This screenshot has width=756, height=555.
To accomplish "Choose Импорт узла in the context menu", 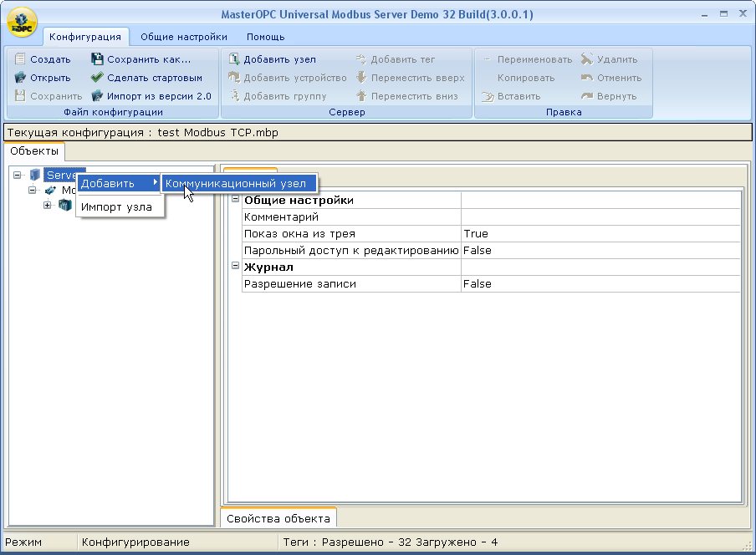I will pos(116,207).
